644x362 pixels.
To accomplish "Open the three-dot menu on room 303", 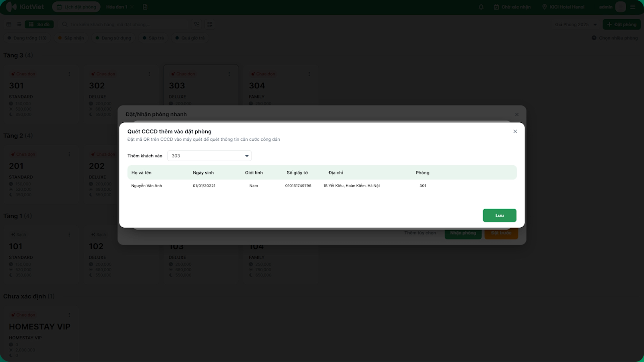I will (x=229, y=74).
